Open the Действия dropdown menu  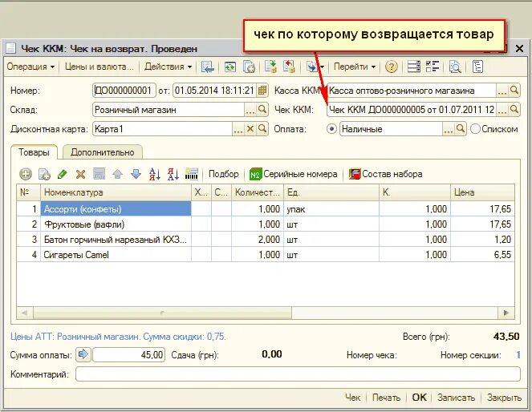pos(168,67)
